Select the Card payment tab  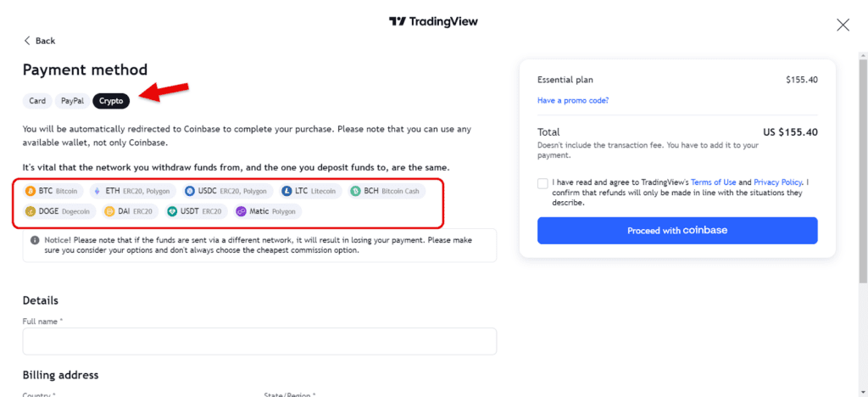(x=37, y=101)
